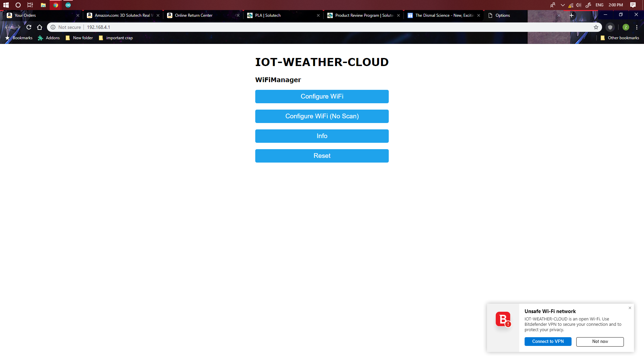Viewport: 644px width, 362px height.
Task: Open File Explorer from the taskbar
Action: [x=43, y=5]
